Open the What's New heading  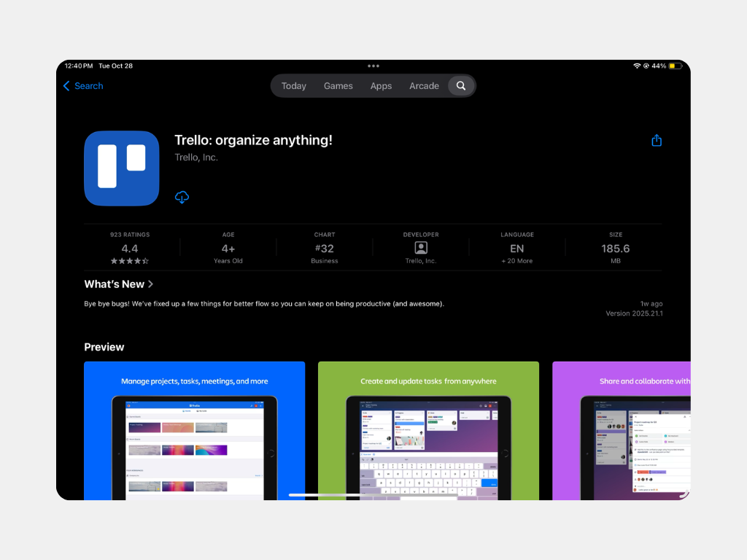(115, 284)
